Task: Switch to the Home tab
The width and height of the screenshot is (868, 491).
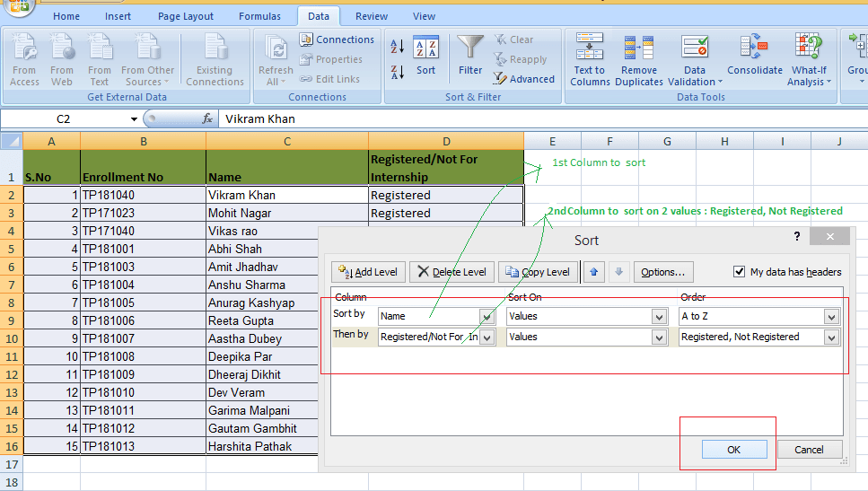Action: click(x=66, y=16)
